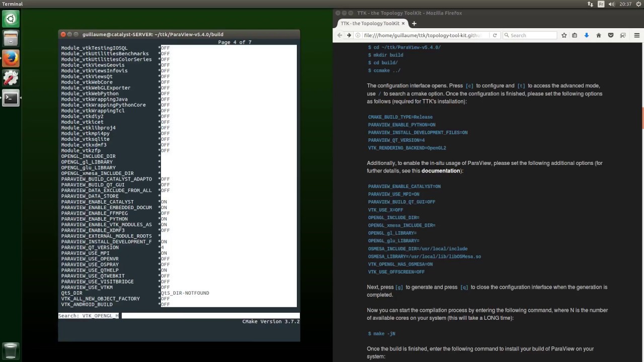This screenshot has height=362, width=644.
Task: Click VTK_OPENGL_HAS_OSMESA=ON on the web page
Action: [400, 264]
